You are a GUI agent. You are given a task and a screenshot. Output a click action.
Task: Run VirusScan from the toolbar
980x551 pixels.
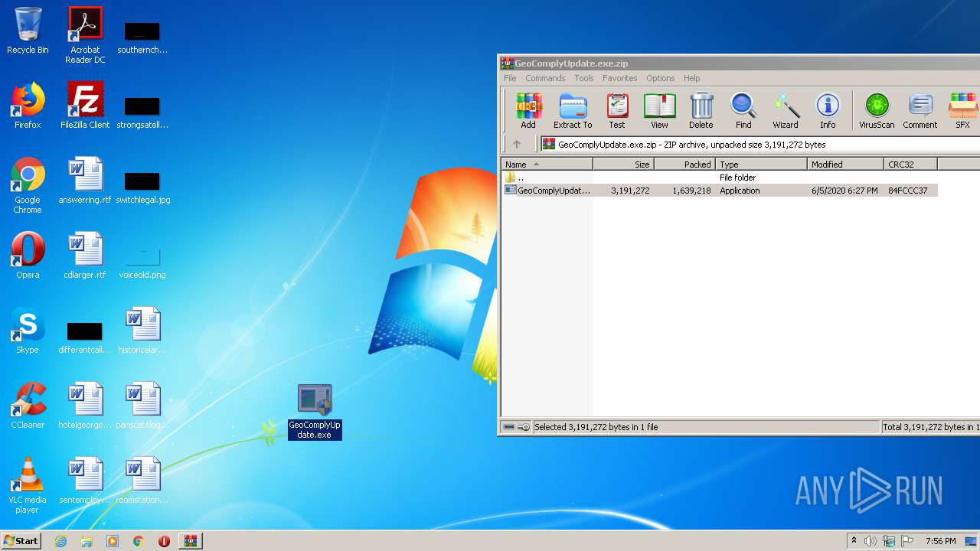point(877,111)
